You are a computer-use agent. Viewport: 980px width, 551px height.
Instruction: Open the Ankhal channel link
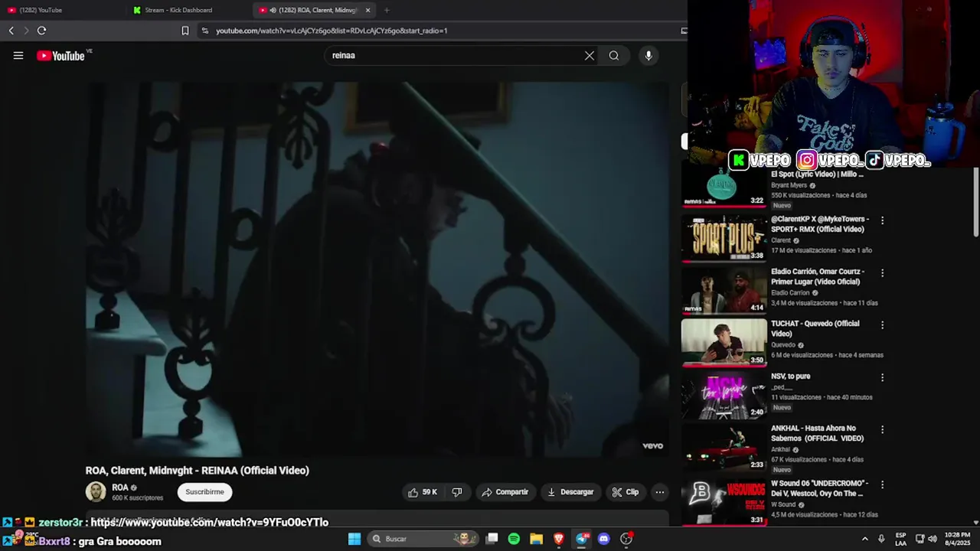coord(780,449)
